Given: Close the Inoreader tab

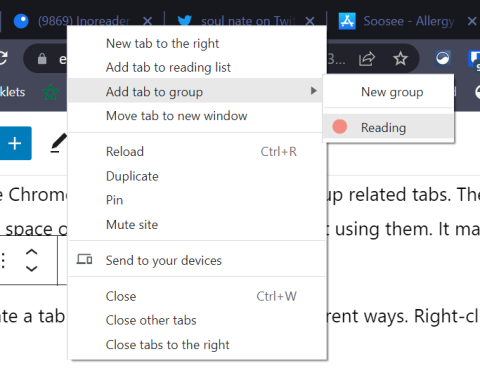Looking at the screenshot, I should point(148,22).
